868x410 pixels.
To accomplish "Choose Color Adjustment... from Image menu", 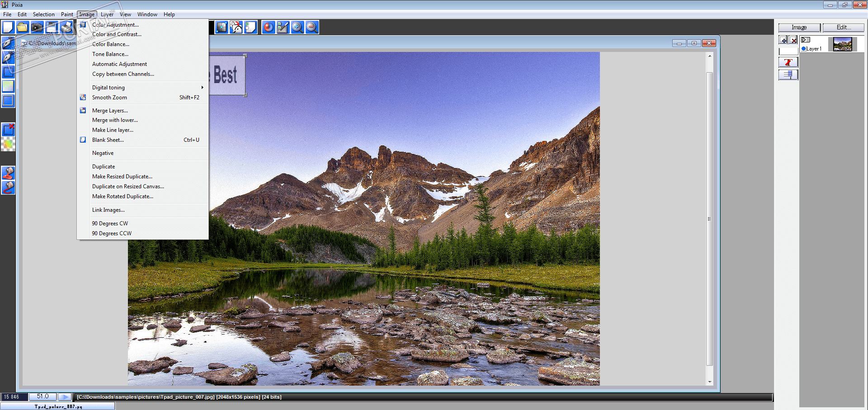I will coord(142,25).
